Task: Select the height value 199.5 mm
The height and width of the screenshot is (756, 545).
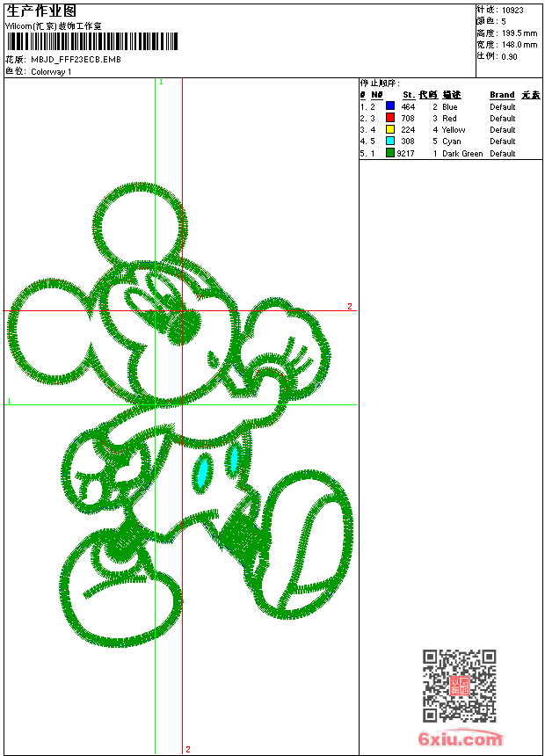Action: [520, 33]
